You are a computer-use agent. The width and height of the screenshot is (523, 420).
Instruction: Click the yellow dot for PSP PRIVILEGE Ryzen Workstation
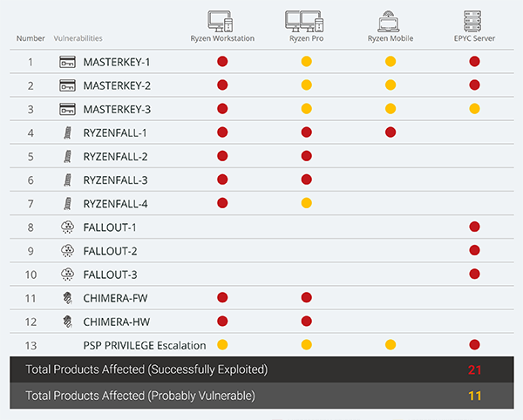(222, 345)
